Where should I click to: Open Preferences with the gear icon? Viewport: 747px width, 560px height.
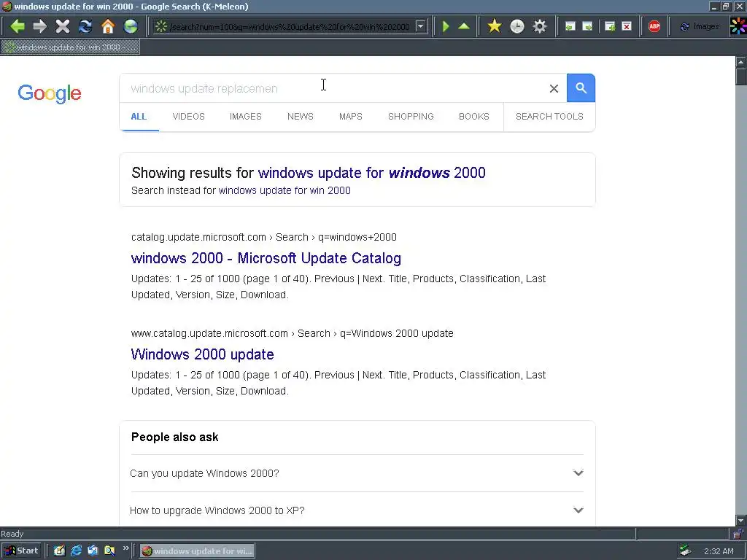click(540, 26)
